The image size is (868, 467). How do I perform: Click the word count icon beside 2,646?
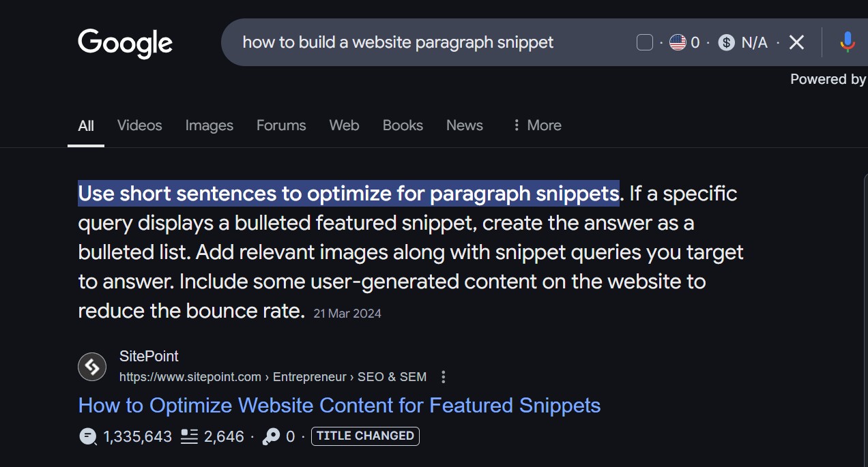click(x=189, y=436)
